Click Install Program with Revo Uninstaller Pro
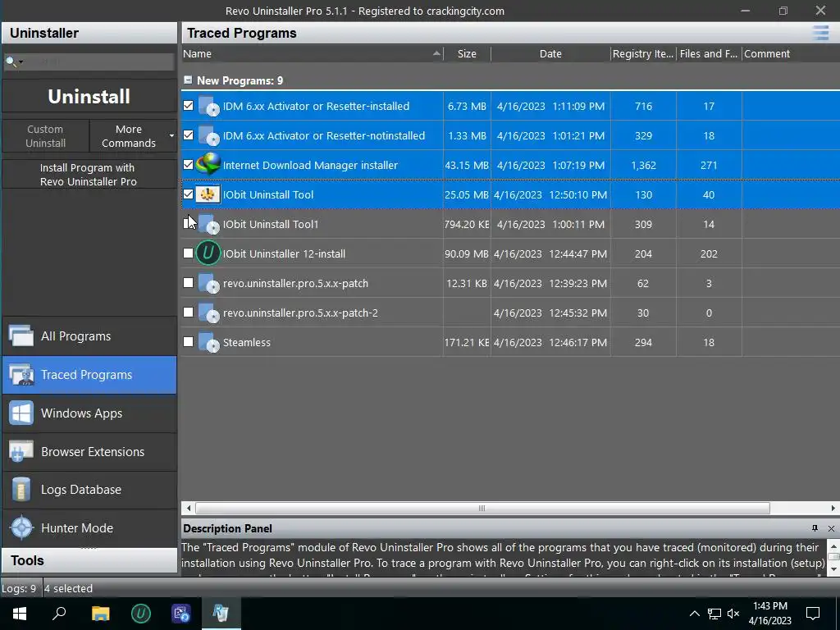The image size is (840, 630). click(89, 175)
